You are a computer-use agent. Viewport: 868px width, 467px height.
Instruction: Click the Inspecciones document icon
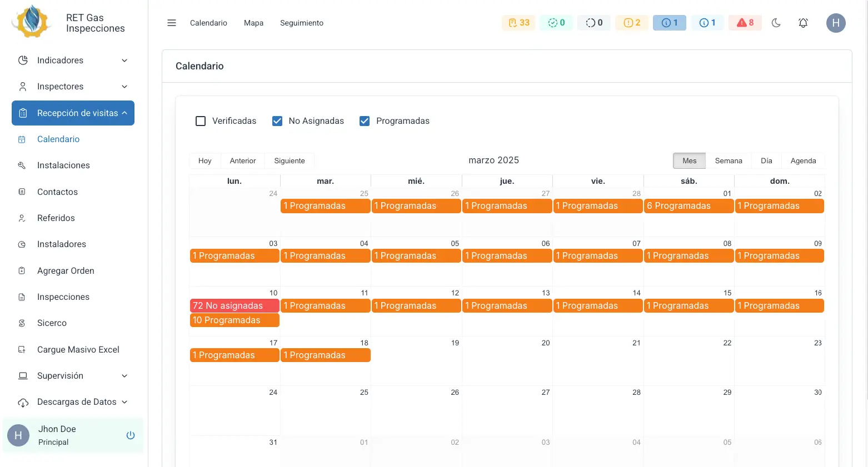coord(22,297)
